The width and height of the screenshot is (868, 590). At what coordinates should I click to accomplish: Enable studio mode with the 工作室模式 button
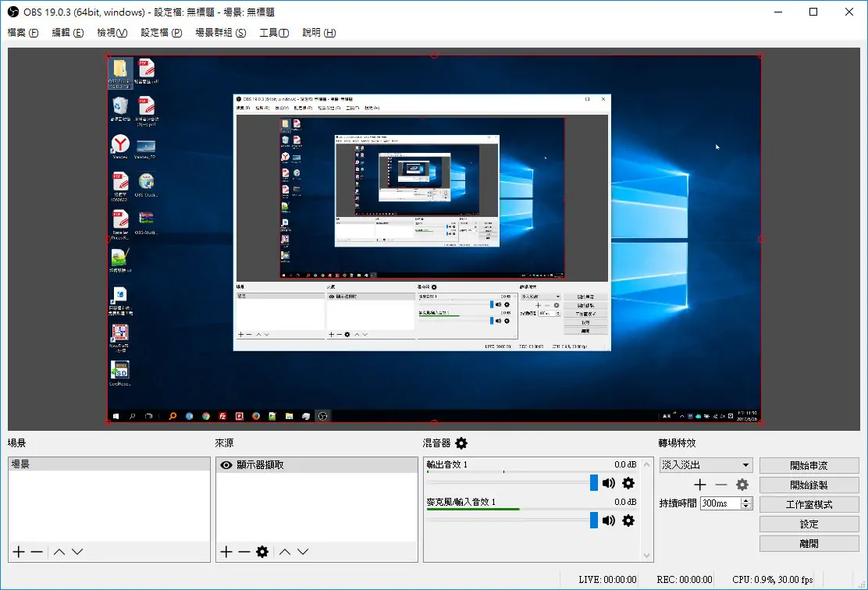coord(809,503)
